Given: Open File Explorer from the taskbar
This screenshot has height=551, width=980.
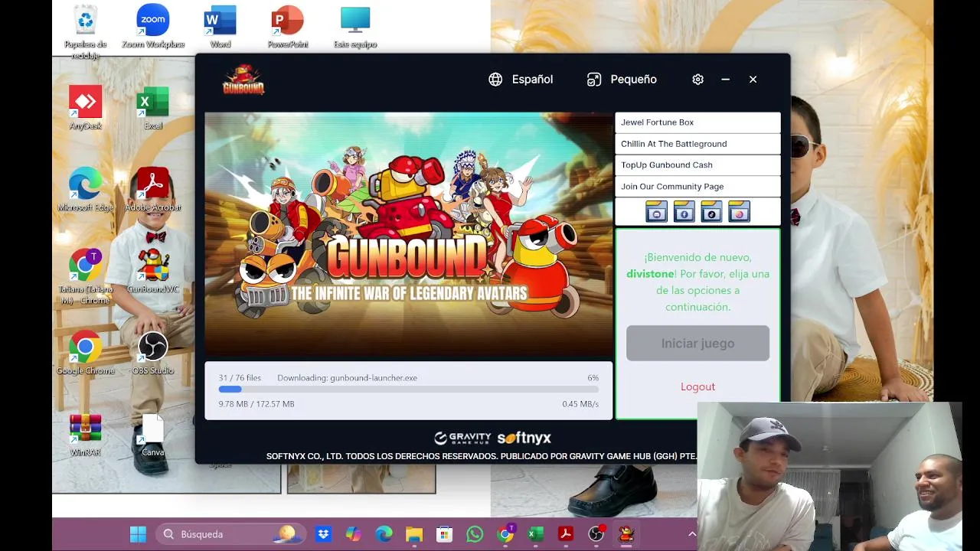Looking at the screenshot, I should pyautogui.click(x=414, y=534).
